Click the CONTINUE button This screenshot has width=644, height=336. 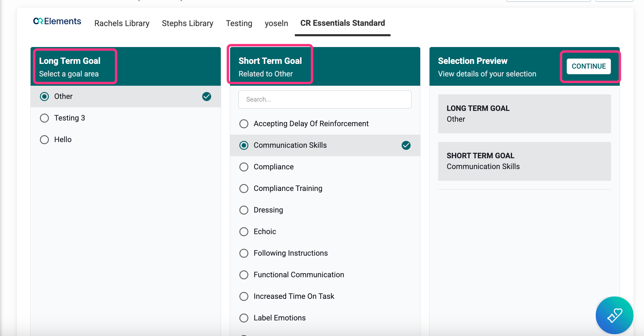pos(589,66)
